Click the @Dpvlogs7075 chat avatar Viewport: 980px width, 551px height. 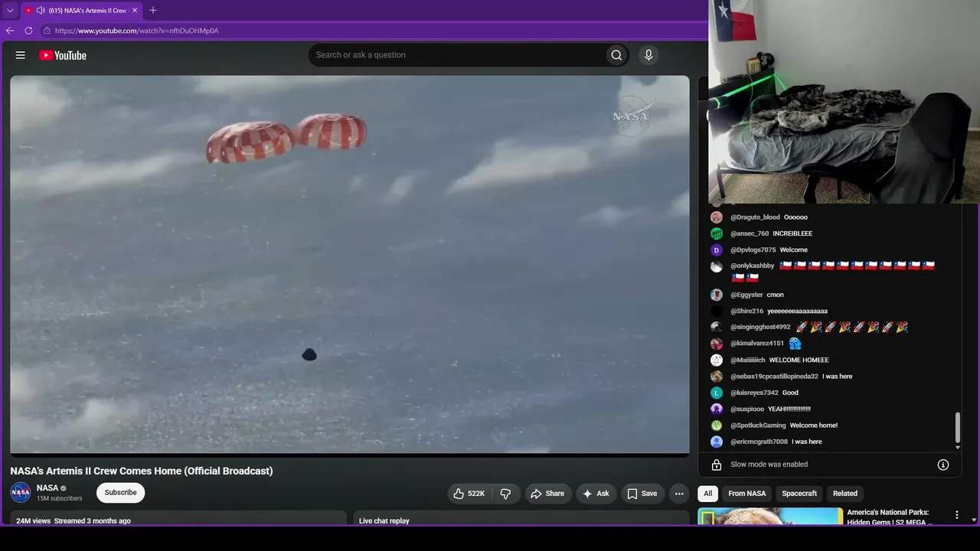[717, 250]
